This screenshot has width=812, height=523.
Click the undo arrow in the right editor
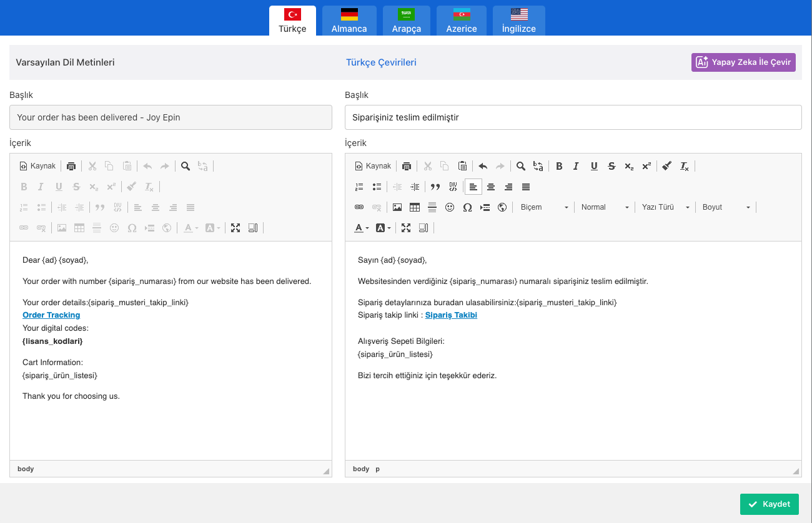pos(483,166)
